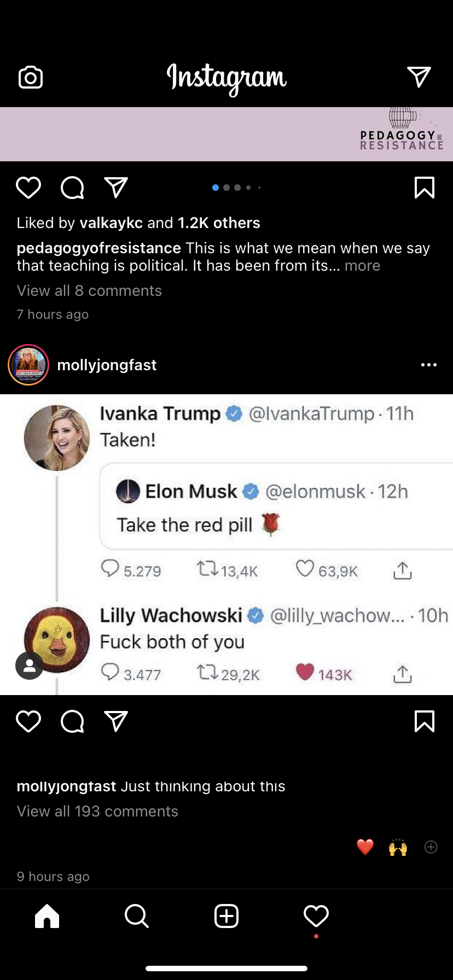Screen dimensions: 453x980
Task: Open the Search tab
Action: [137, 916]
